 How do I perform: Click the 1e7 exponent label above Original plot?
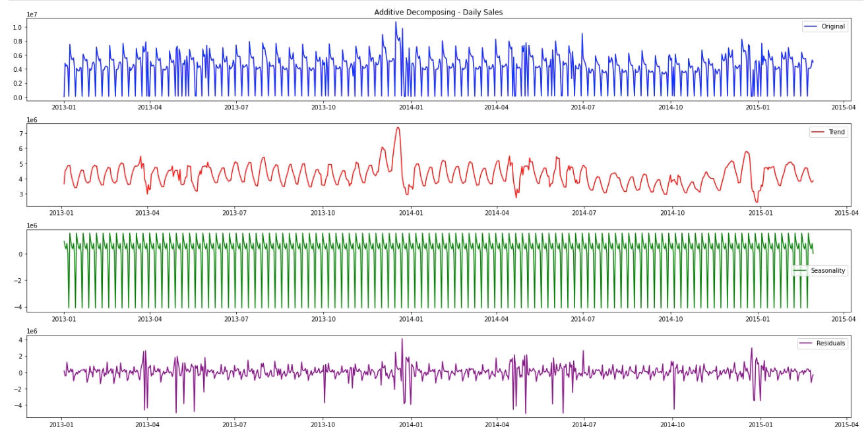pyautogui.click(x=32, y=15)
